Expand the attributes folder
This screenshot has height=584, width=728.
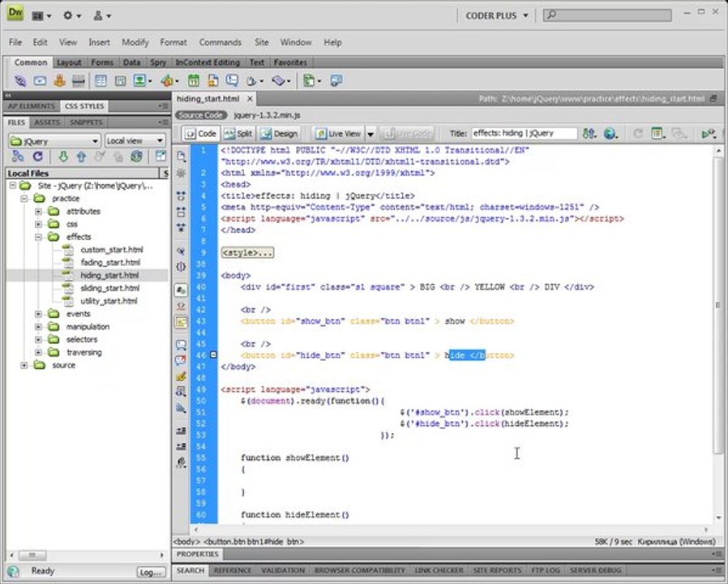pyautogui.click(x=38, y=212)
